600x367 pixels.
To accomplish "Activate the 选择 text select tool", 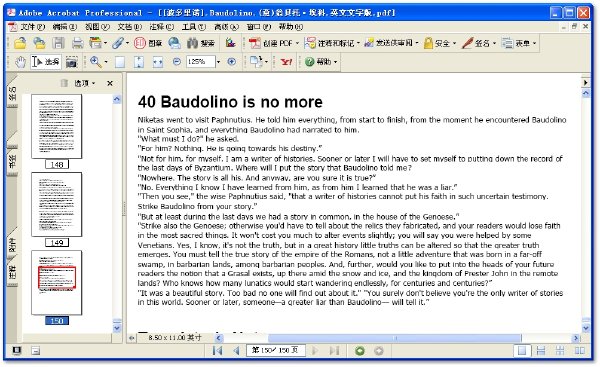I will 46,62.
